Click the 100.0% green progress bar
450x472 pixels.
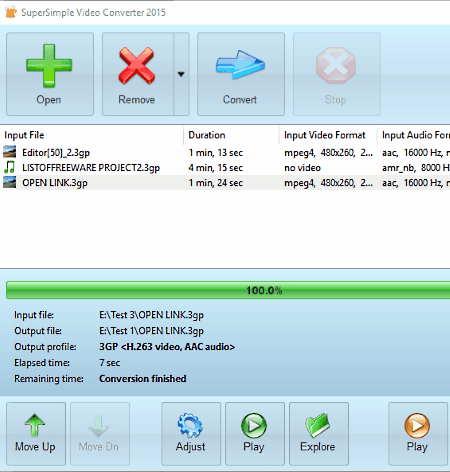pos(228,290)
